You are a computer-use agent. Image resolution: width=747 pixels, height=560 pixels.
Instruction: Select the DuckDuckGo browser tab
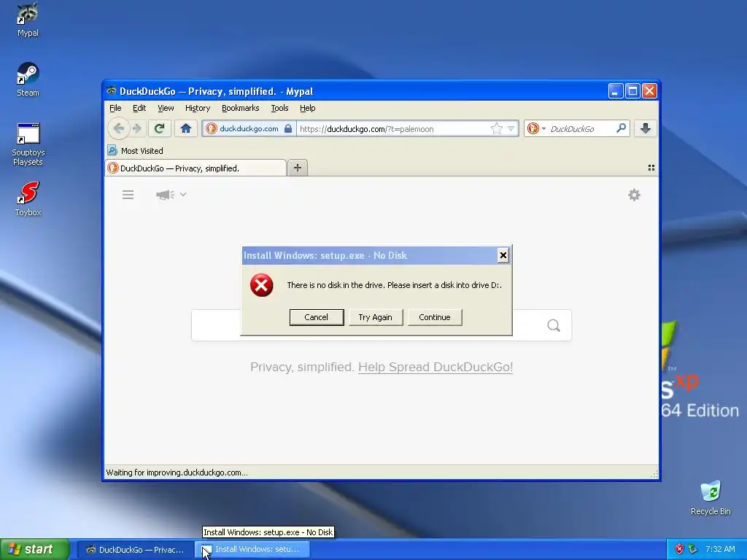(x=196, y=168)
